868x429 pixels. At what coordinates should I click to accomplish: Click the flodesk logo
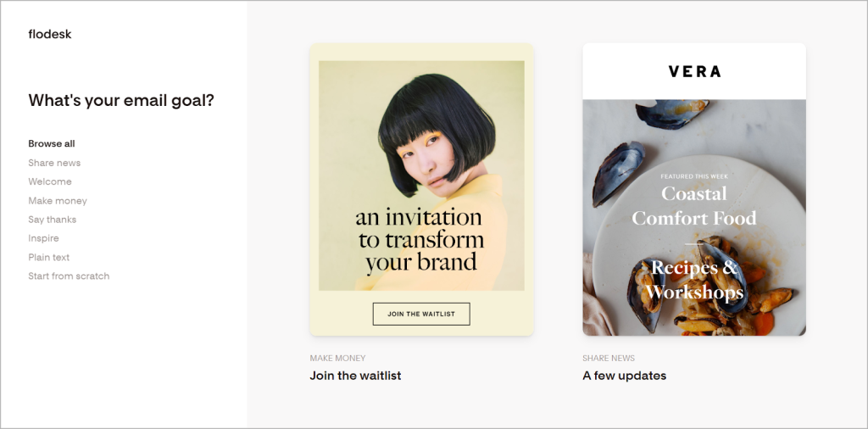[x=50, y=35]
